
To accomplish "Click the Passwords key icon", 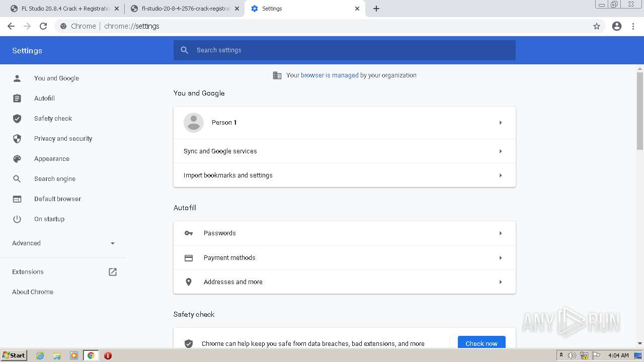I will pos(189,233).
